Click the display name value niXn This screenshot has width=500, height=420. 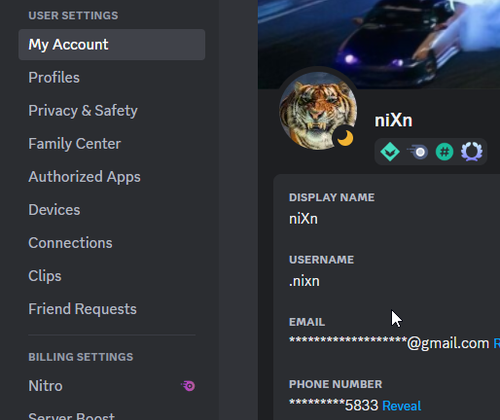[303, 219]
